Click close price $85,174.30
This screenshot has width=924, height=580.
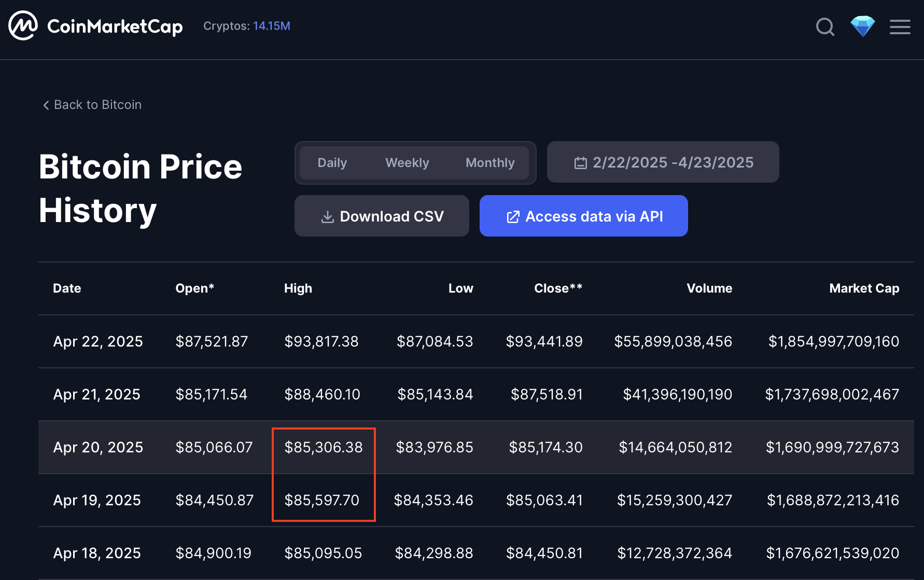tap(545, 447)
